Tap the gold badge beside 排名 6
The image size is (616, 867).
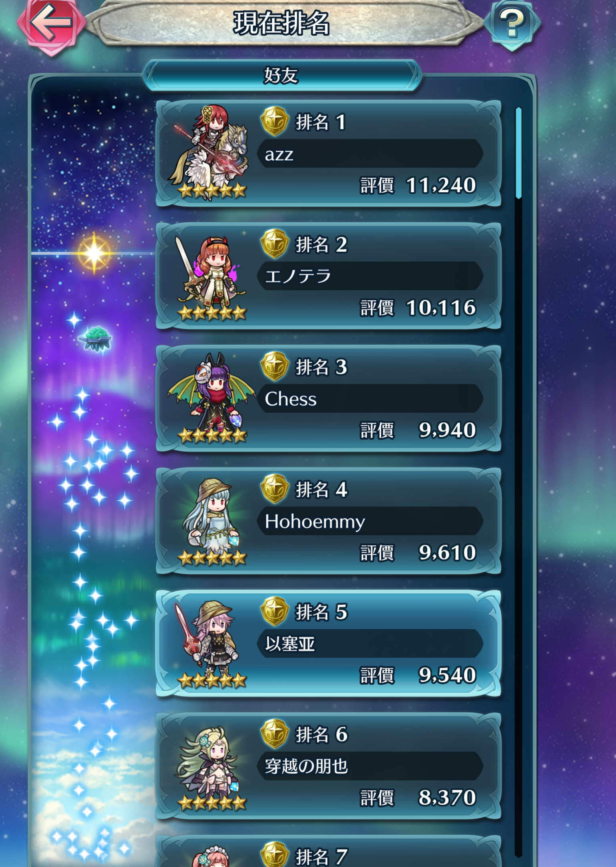coord(275,734)
